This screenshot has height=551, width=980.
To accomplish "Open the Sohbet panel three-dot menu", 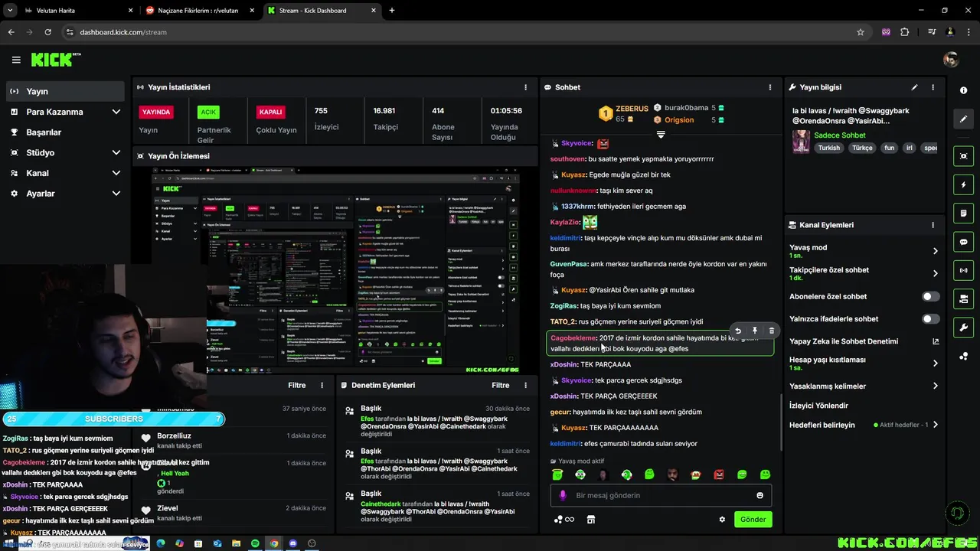I will click(770, 87).
